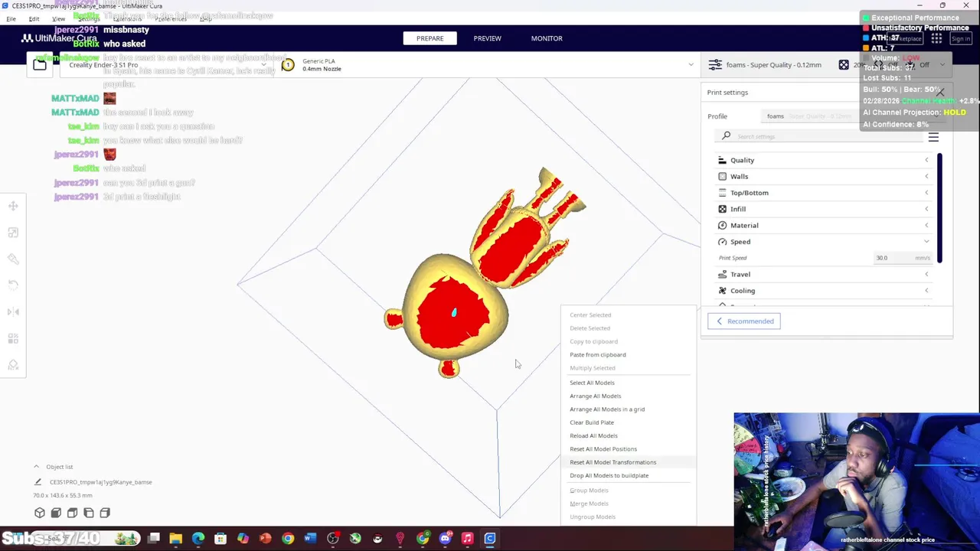The height and width of the screenshot is (551, 980).
Task: Click the Material category icon
Action: 722,225
